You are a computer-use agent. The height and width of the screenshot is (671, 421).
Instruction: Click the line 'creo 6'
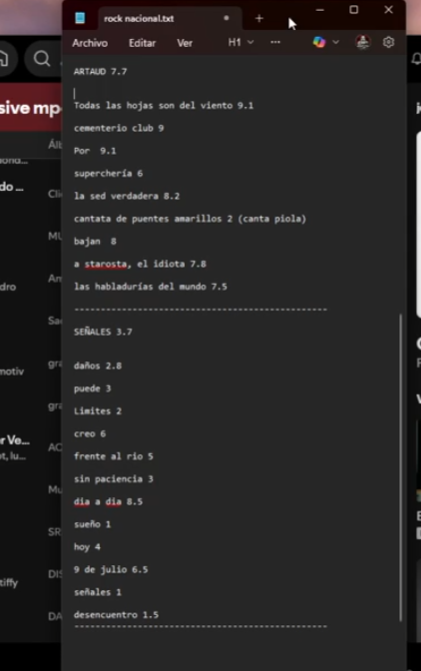click(89, 434)
